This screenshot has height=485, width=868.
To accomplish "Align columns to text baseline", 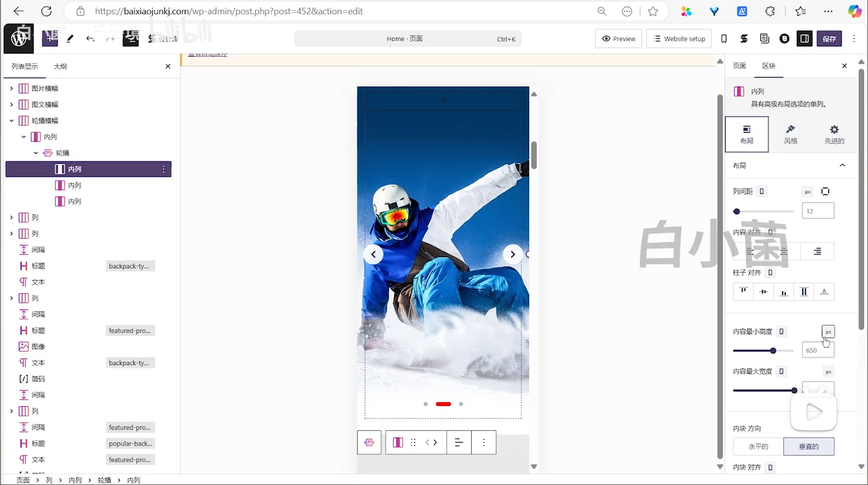I will [x=825, y=292].
